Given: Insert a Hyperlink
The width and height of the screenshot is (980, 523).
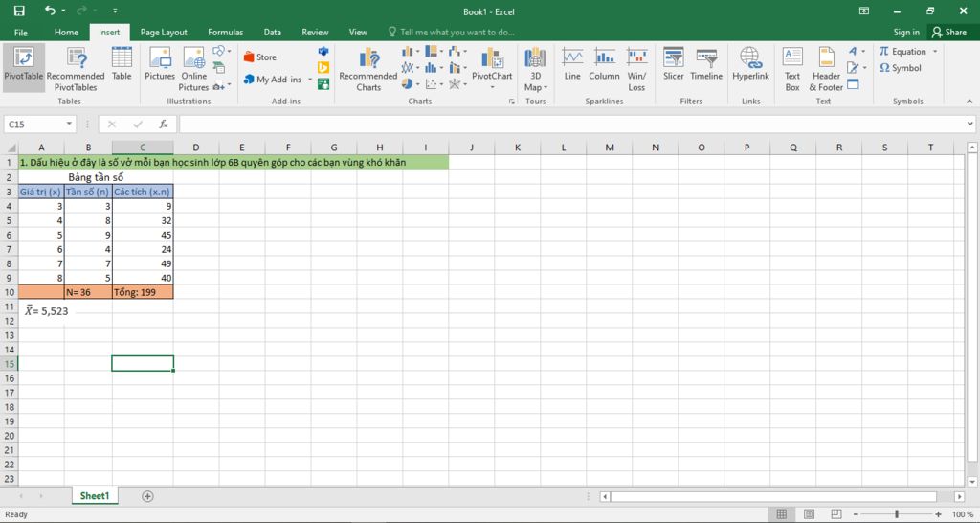Looking at the screenshot, I should 750,64.
